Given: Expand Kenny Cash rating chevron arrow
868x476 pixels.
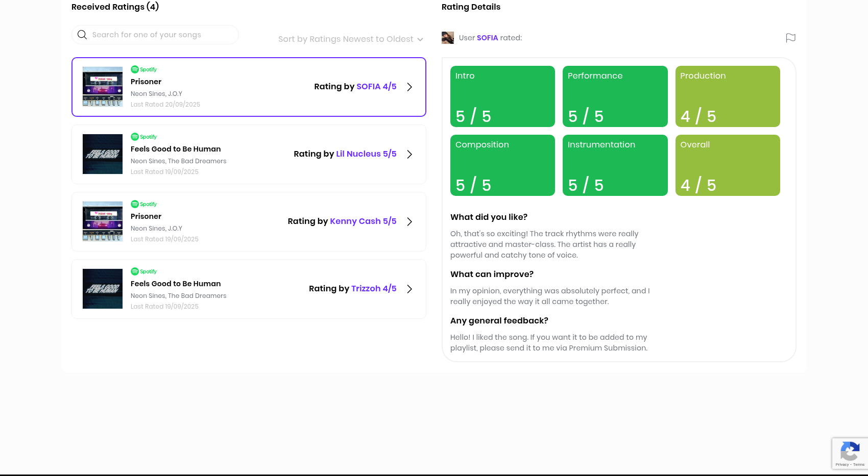Looking at the screenshot, I should [409, 221].
